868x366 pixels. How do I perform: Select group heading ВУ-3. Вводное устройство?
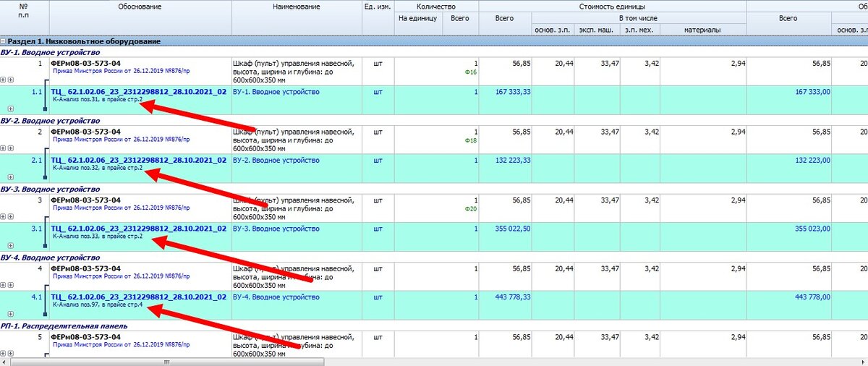click(x=50, y=190)
